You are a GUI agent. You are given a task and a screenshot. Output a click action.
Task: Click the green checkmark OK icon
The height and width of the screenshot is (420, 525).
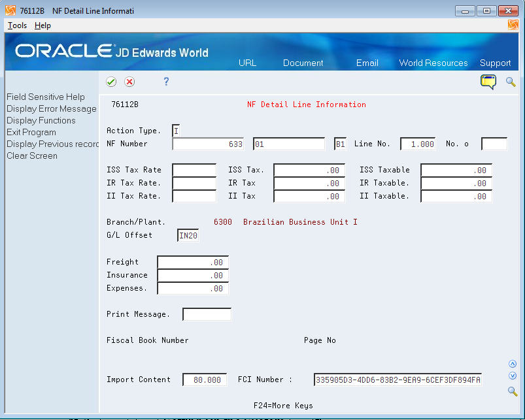[x=111, y=82]
